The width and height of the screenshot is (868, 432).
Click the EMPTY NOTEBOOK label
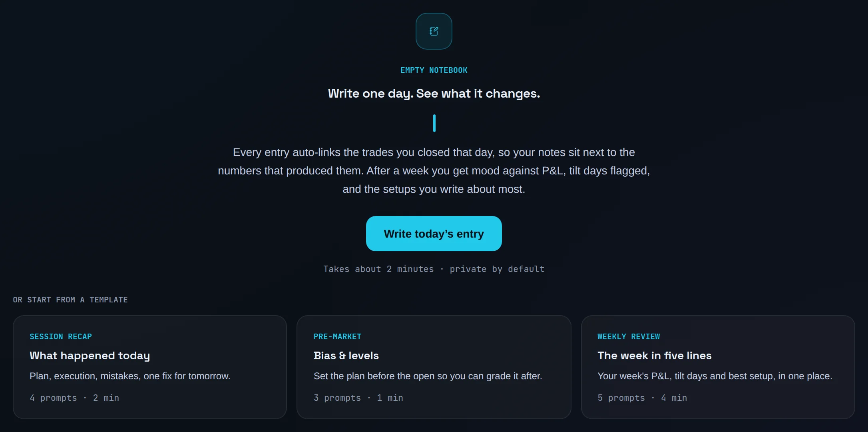pyautogui.click(x=434, y=70)
